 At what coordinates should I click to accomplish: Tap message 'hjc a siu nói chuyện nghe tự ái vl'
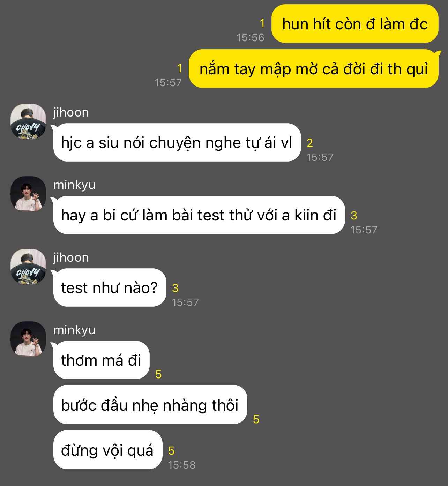177,142
